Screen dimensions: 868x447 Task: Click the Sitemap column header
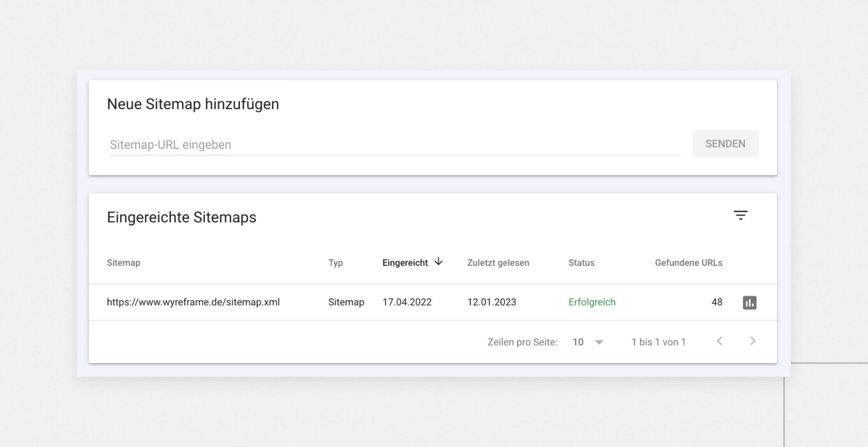(123, 263)
